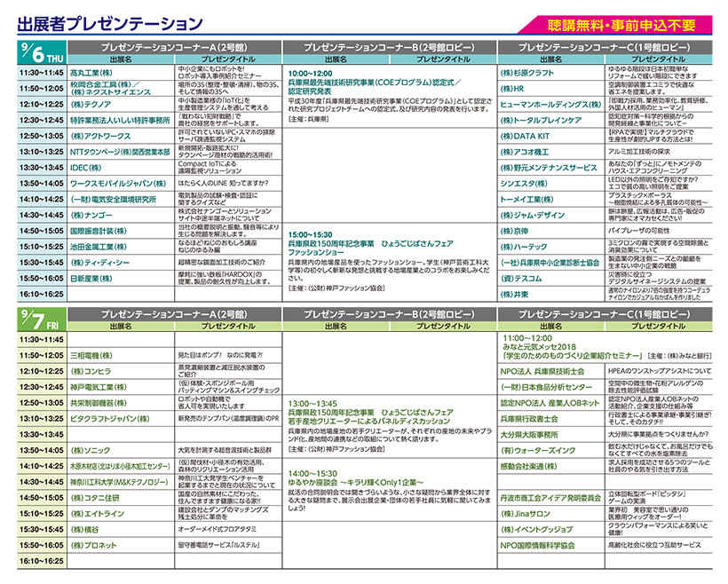The width and height of the screenshot is (728, 584).
Task: Click the 14:00~15:30 ゆるやか座談会 event
Action: [390, 491]
